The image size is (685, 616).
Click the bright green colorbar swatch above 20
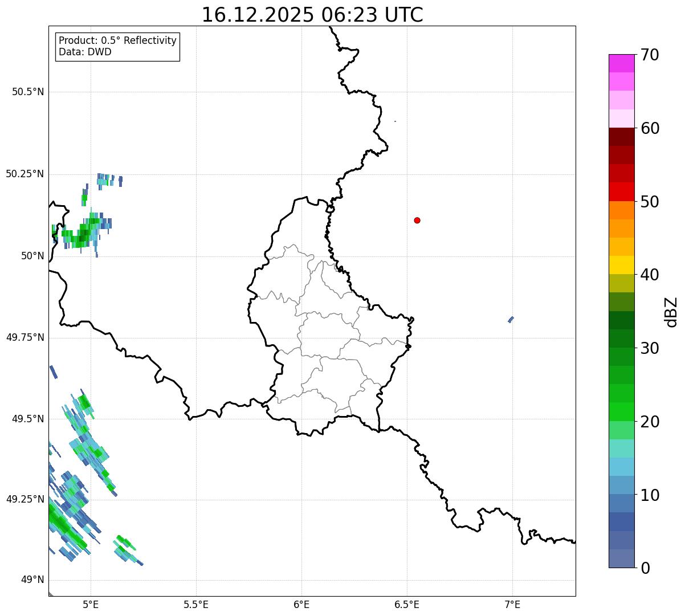pyautogui.click(x=621, y=412)
